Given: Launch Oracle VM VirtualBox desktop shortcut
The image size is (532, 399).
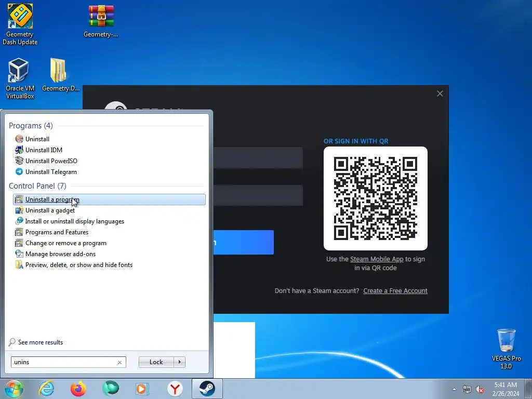Looking at the screenshot, I should click(x=20, y=79).
